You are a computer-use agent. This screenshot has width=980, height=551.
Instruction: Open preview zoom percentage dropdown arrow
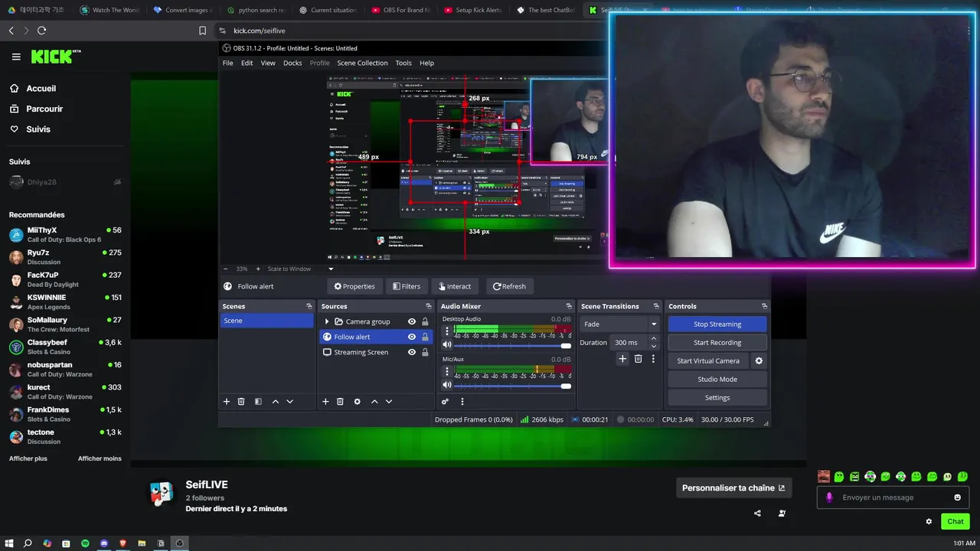coord(331,269)
